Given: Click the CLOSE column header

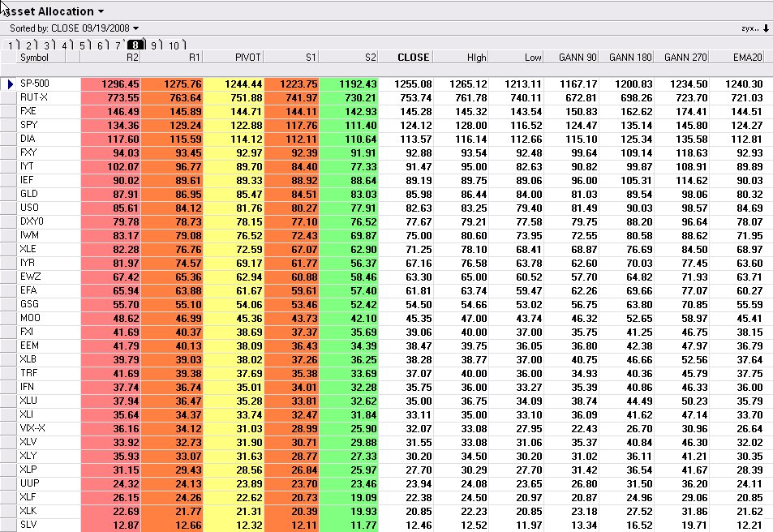Looking at the screenshot, I should coord(406,58).
